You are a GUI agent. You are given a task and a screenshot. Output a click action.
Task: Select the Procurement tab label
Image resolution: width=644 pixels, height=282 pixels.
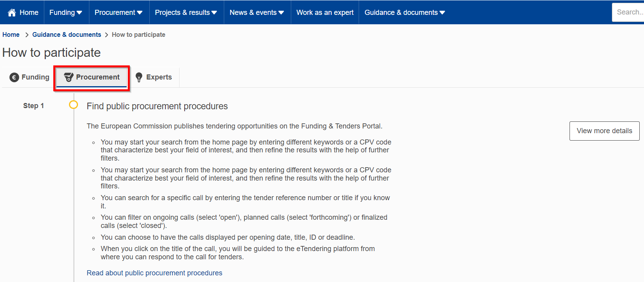pos(98,77)
